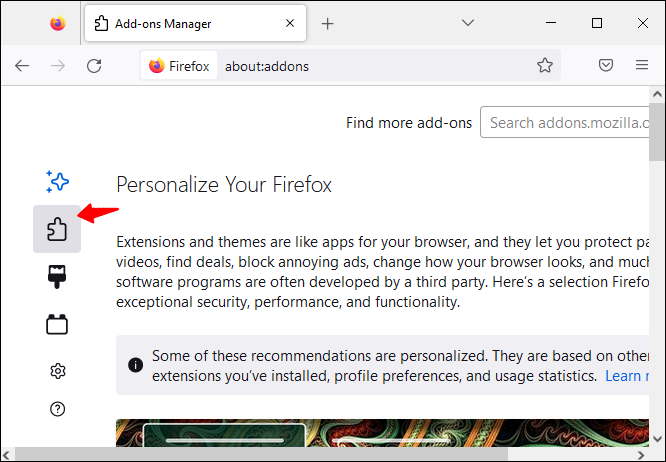
Task: Click the Firefox View icon in tab bar
Action: coord(58,23)
